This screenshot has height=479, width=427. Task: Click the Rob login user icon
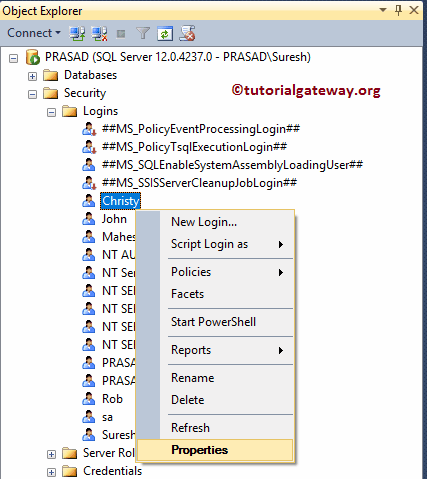pos(89,399)
